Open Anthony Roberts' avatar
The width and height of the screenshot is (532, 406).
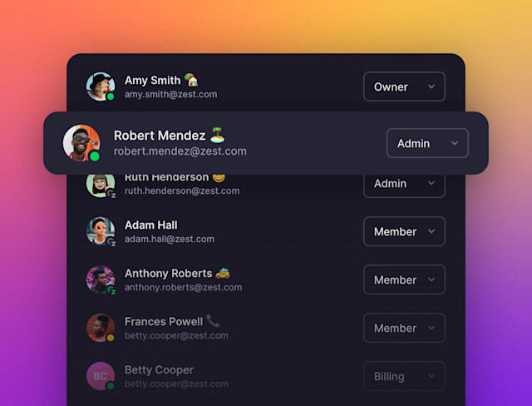point(101,280)
